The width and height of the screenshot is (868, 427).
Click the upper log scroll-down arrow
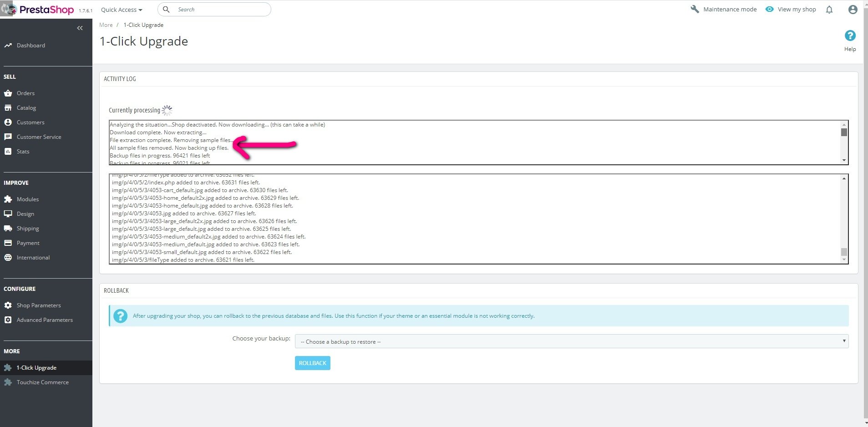(x=844, y=160)
